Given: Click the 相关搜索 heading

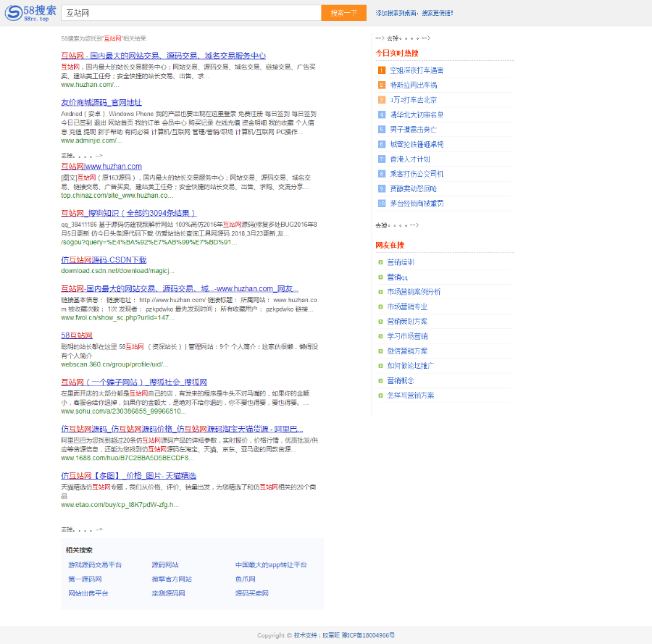Looking at the screenshot, I should tap(79, 550).
